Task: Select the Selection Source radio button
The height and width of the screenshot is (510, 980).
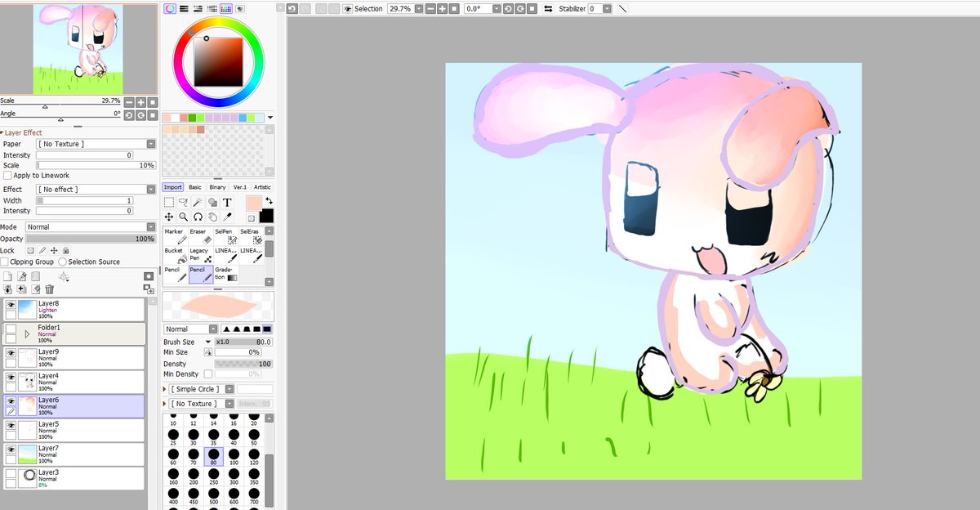Action: pos(63,262)
